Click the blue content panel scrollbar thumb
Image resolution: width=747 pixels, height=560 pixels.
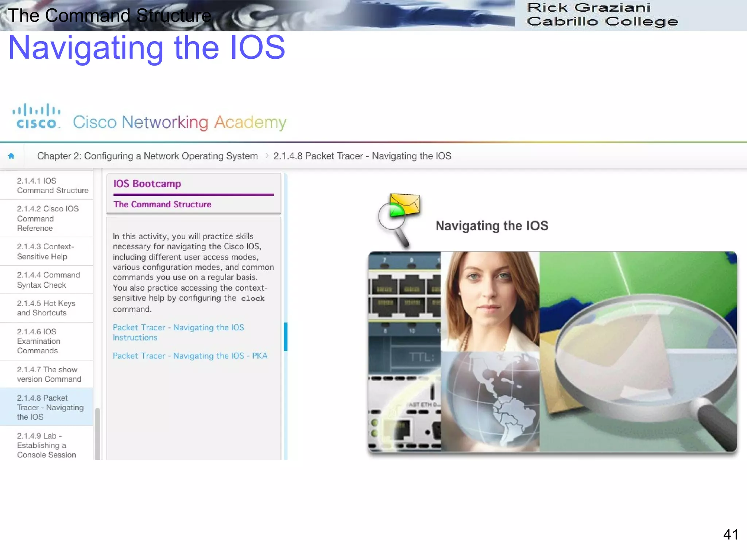click(x=286, y=337)
